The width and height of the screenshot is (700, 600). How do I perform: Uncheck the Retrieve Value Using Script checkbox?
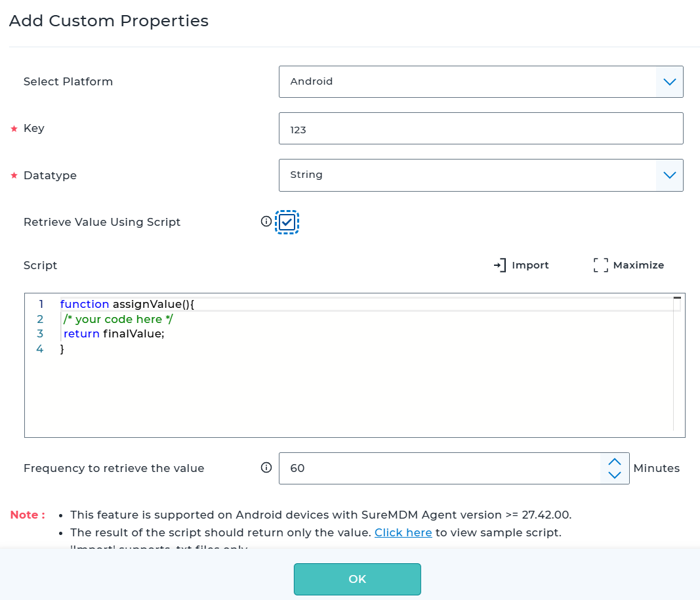tap(287, 223)
